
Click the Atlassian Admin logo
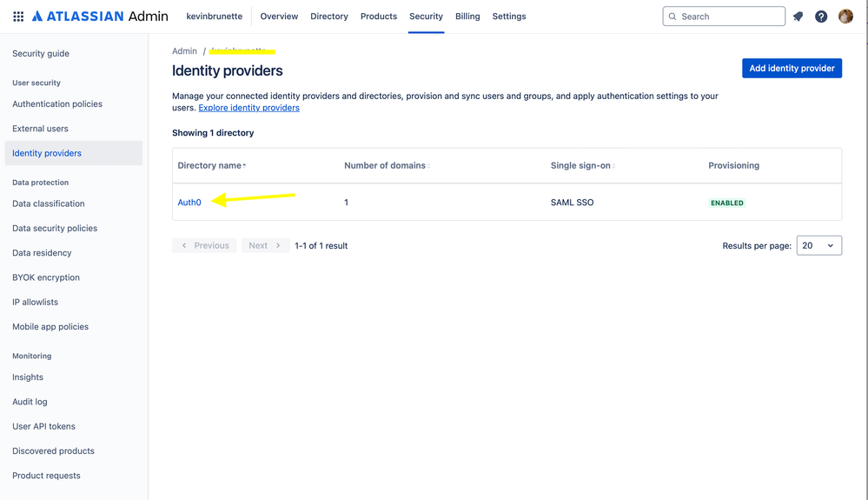100,17
